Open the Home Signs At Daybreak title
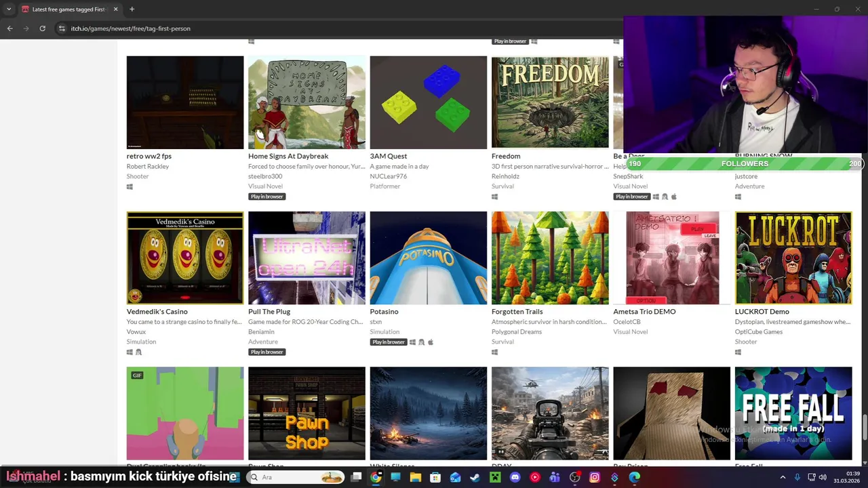This screenshot has height=488, width=868. 288,156
